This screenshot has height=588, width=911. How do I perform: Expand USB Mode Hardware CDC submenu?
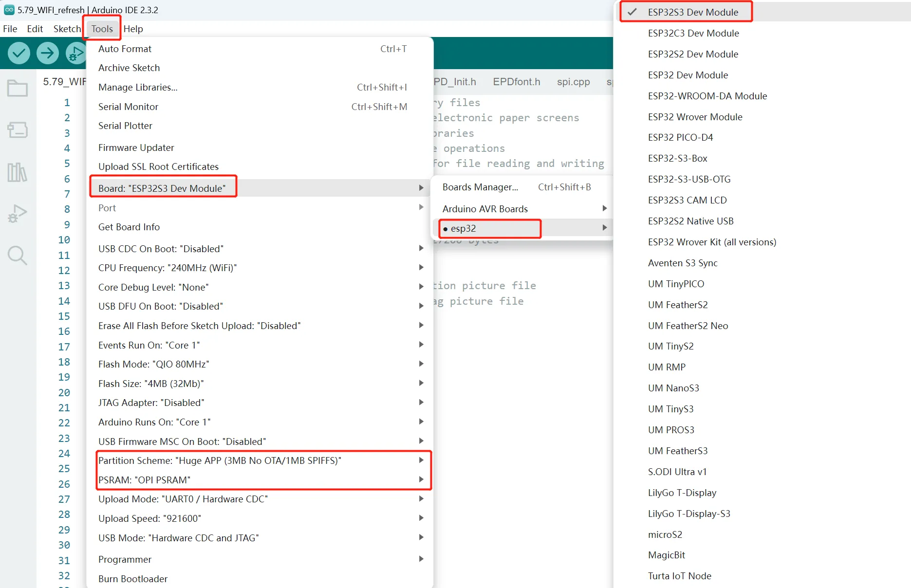tap(260, 538)
